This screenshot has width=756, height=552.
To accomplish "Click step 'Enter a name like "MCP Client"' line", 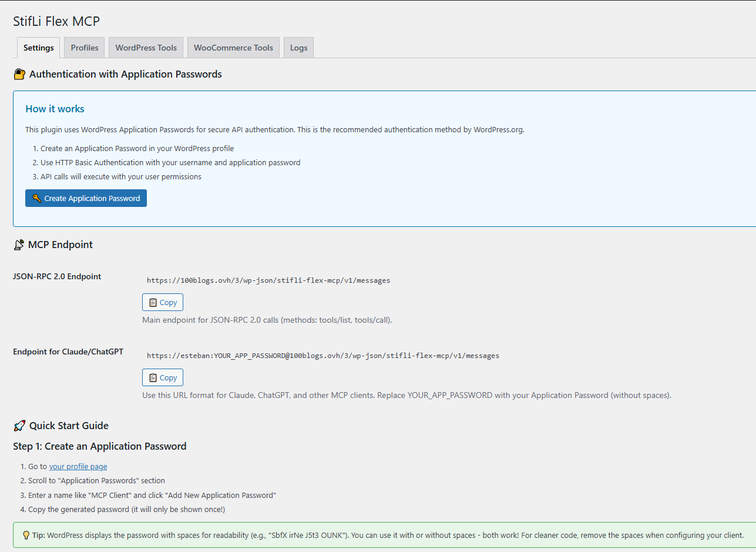I will coord(152,496).
